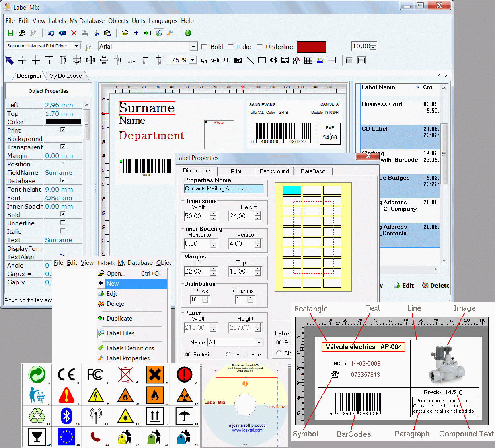This screenshot has height=448, width=495.
Task: Open the Samsung Universal Print Driver dropdown
Action: pyautogui.click(x=77, y=46)
